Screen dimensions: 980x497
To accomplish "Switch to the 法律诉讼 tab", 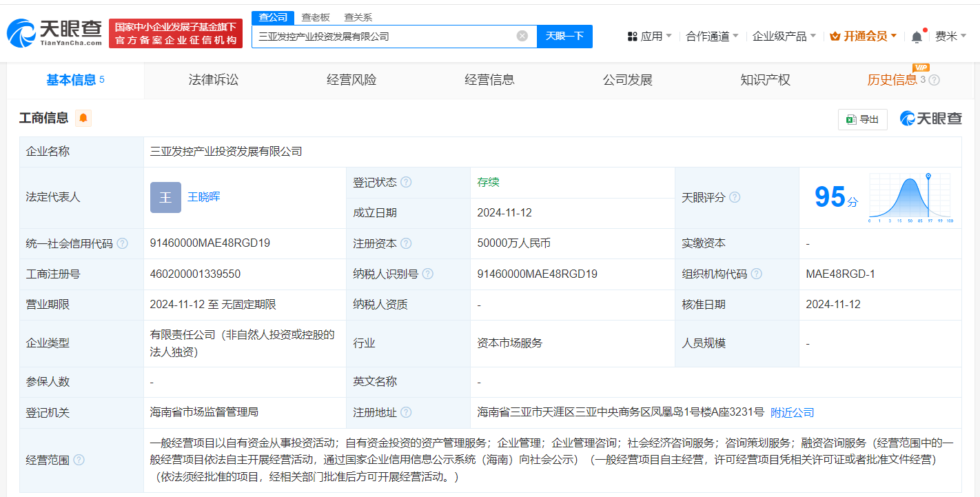I will coord(214,80).
